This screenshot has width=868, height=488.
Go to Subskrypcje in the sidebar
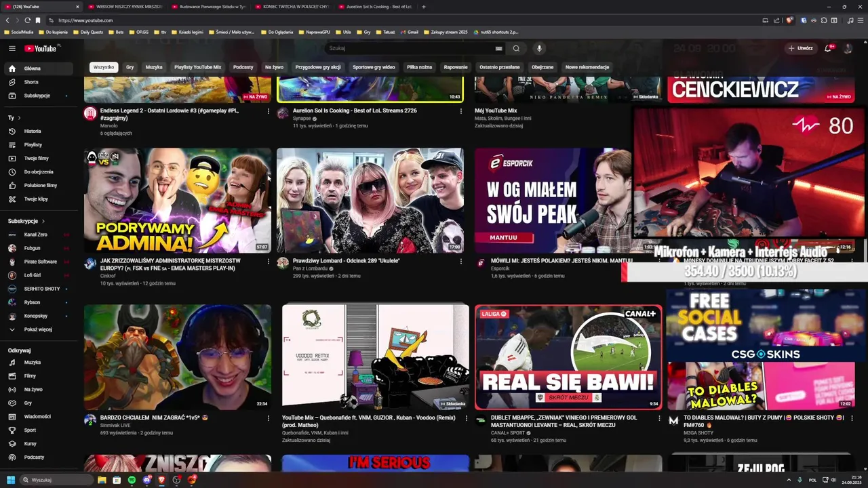38,96
